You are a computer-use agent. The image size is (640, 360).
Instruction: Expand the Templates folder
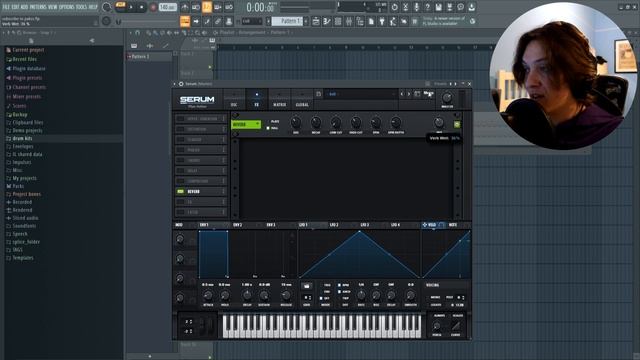22,258
